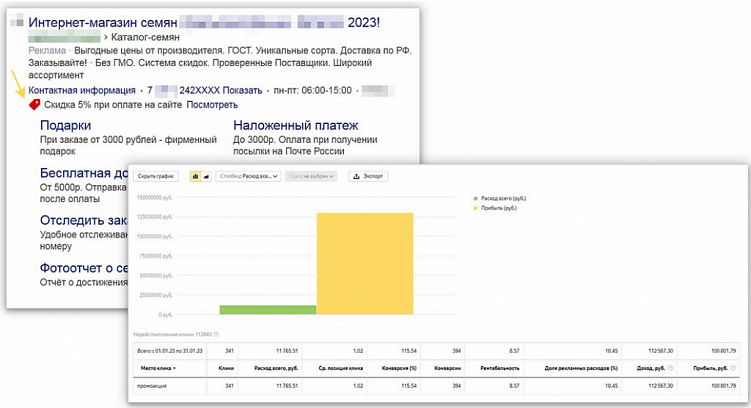Click the yellow Прибыль chart bar
751x408 pixels.
pos(365,264)
